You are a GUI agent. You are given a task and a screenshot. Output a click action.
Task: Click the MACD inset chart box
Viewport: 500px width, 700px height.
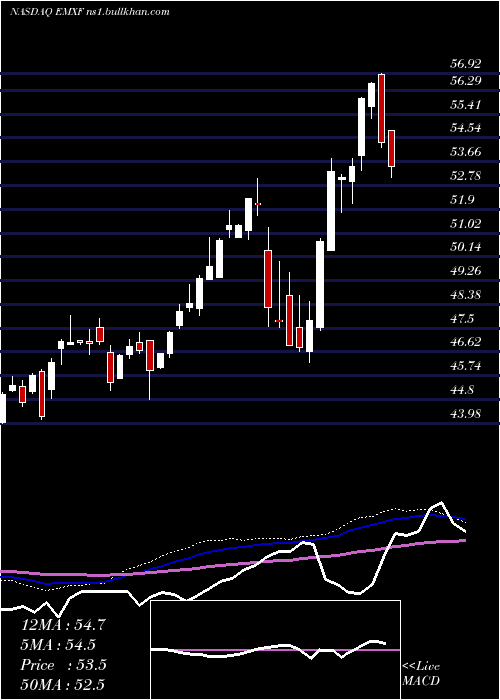click(275, 650)
